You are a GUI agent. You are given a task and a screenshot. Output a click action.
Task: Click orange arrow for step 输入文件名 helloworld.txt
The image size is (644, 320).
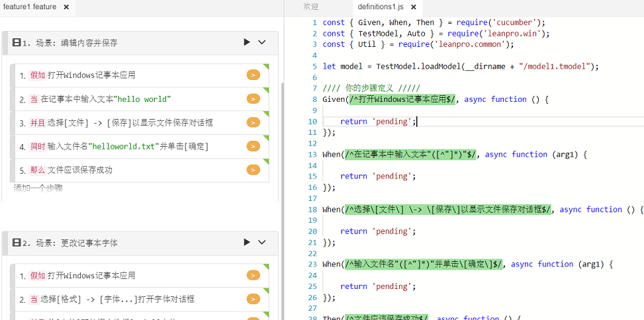tap(253, 146)
